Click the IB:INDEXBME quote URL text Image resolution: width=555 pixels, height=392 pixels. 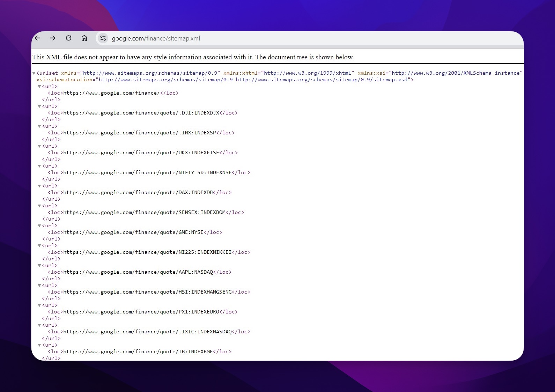138,352
